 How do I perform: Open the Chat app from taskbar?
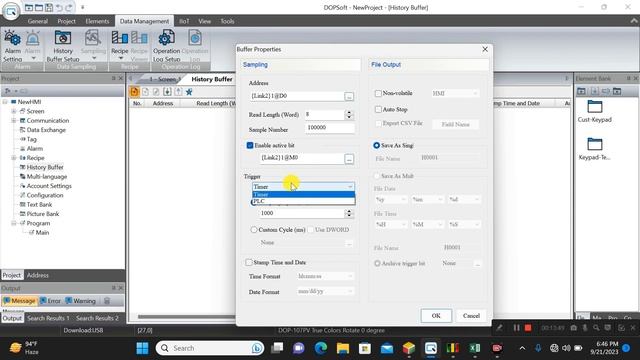point(299,348)
